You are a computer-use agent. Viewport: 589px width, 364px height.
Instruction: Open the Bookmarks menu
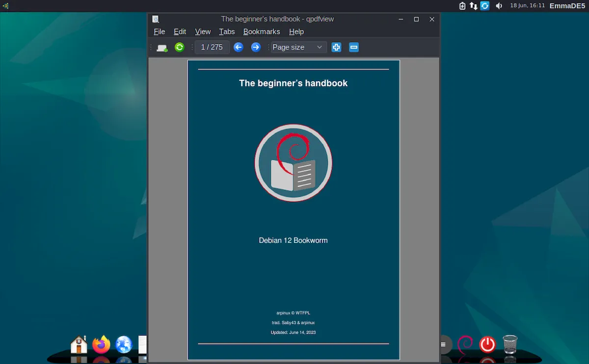coord(262,31)
